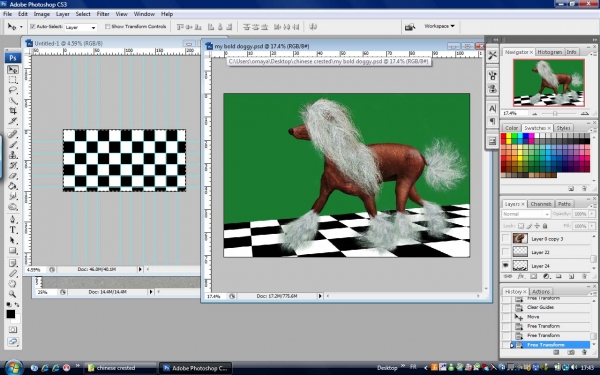Lock position toggle in Layers panel

(x=537, y=226)
